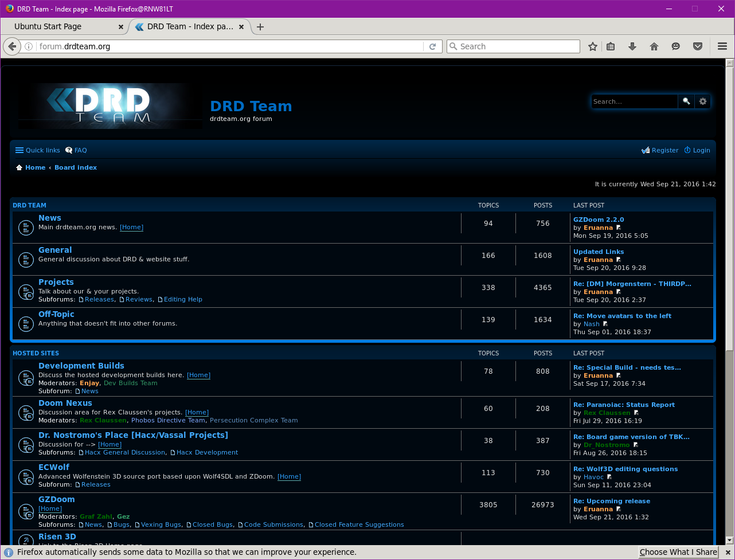The height and width of the screenshot is (560, 735).
Task: Go to the Firefox Home icon
Action: coord(654,46)
